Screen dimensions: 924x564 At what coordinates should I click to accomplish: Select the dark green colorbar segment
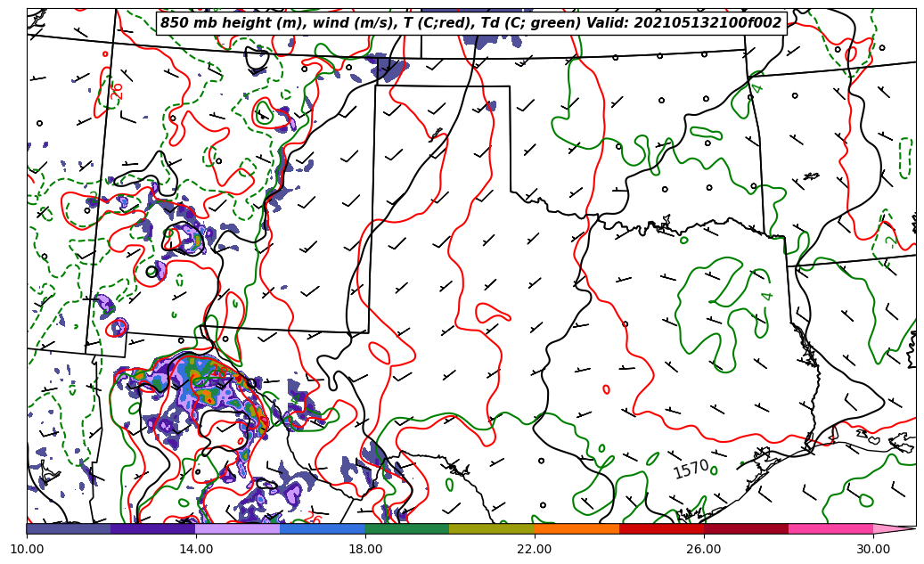(x=407, y=528)
